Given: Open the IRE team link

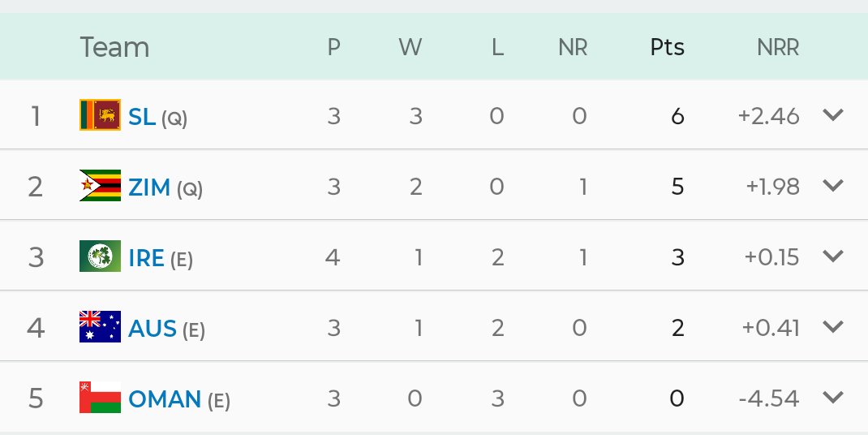Looking at the screenshot, I should point(146,258).
